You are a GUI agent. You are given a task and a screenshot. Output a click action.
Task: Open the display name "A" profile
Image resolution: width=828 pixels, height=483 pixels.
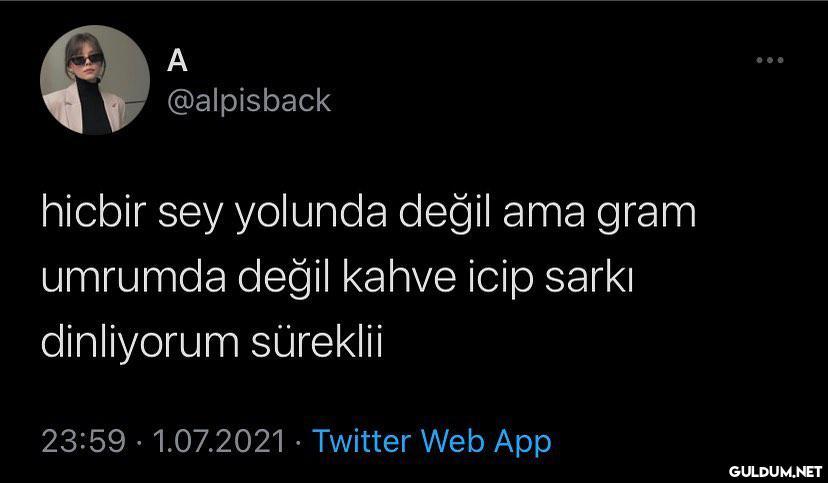pos(177,61)
